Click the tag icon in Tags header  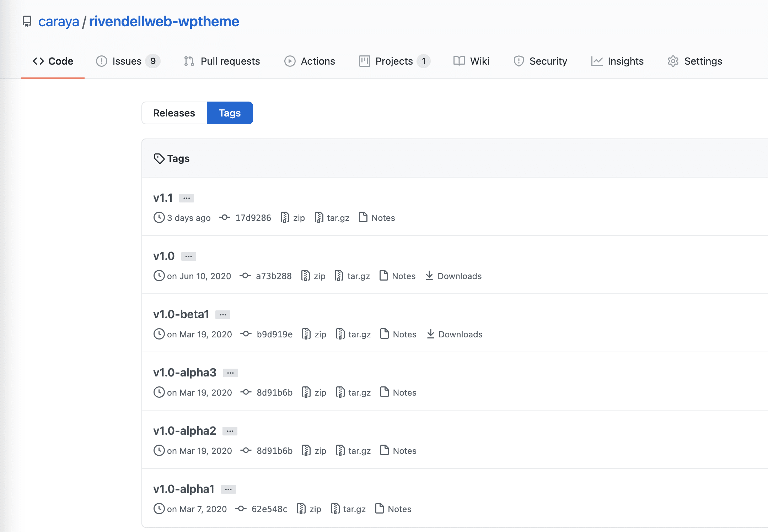[159, 158]
